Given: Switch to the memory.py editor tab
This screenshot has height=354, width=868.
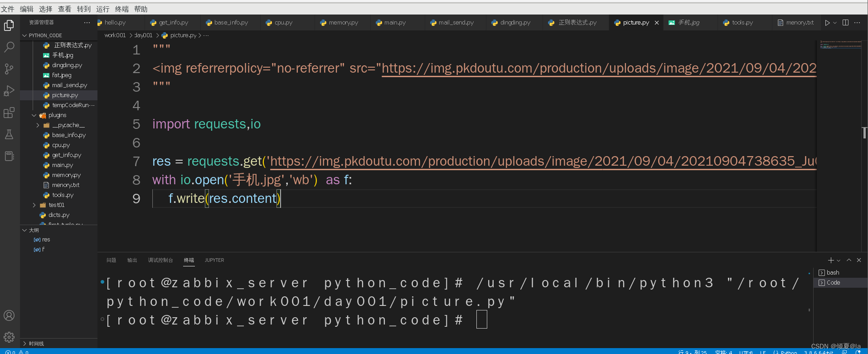Looking at the screenshot, I should pos(343,23).
